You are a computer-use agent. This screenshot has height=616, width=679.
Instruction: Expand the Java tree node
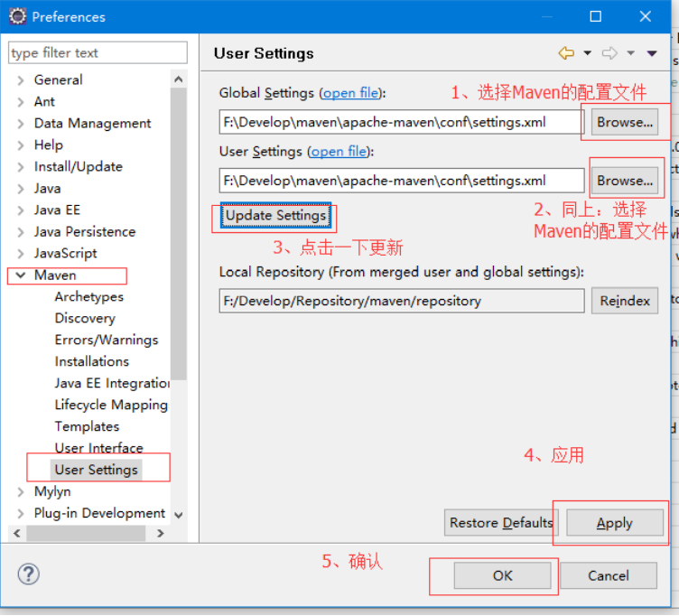pos(21,189)
